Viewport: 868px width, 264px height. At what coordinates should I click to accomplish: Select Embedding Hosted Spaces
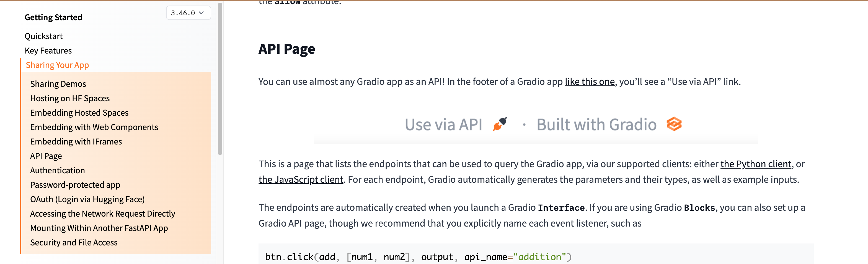tap(79, 113)
